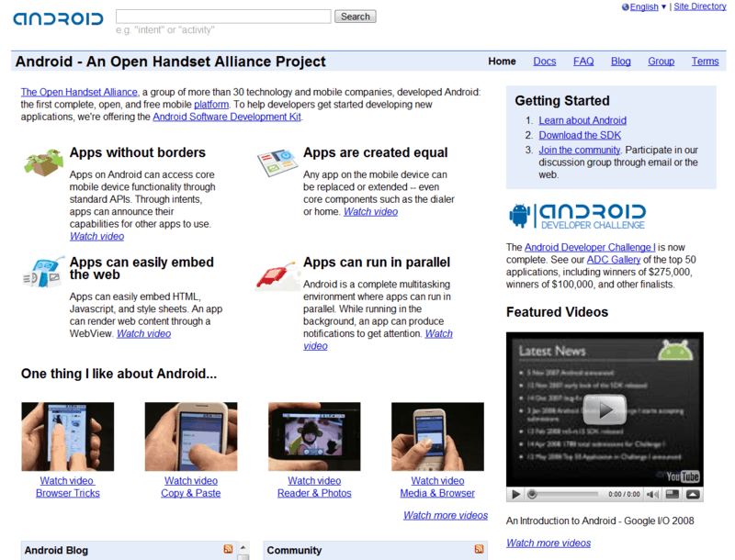Open the Reader & Photos video thumbnail
Screen dimensions: 735x560
pyautogui.click(x=314, y=436)
